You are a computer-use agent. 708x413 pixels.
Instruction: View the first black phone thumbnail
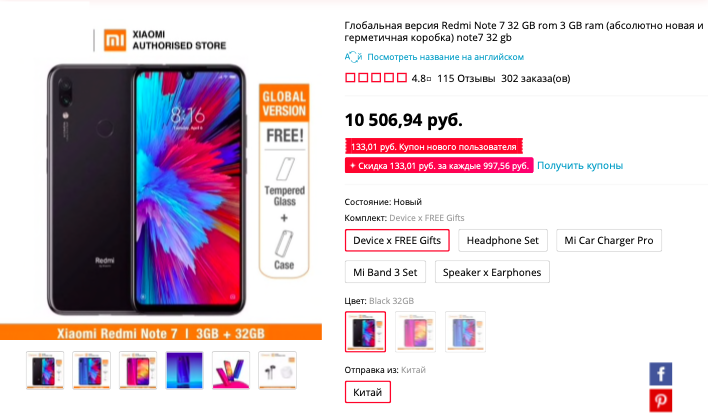pyautogui.click(x=45, y=370)
